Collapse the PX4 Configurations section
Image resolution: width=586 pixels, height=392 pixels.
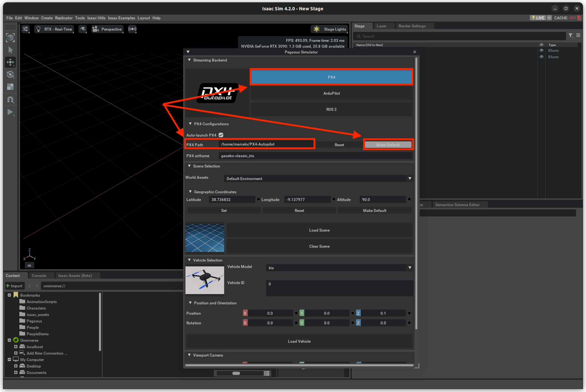(x=190, y=124)
